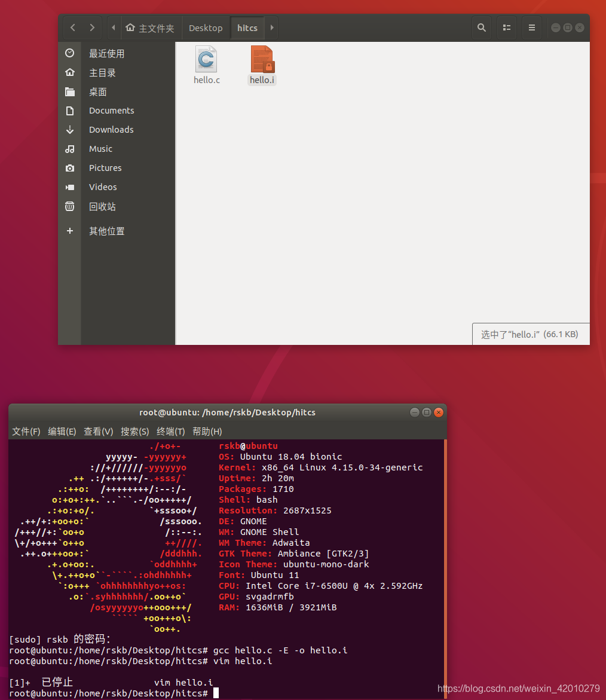
Task: Click the recent-files clock icon
Action: tap(69, 53)
